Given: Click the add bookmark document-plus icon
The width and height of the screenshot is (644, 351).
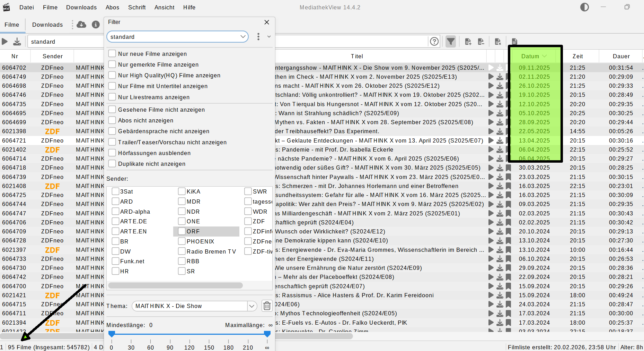Looking at the screenshot, I should [x=468, y=42].
